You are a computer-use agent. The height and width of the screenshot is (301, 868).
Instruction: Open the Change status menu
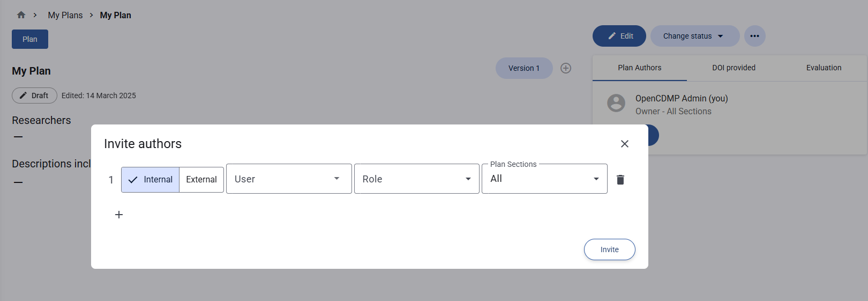[x=695, y=36]
